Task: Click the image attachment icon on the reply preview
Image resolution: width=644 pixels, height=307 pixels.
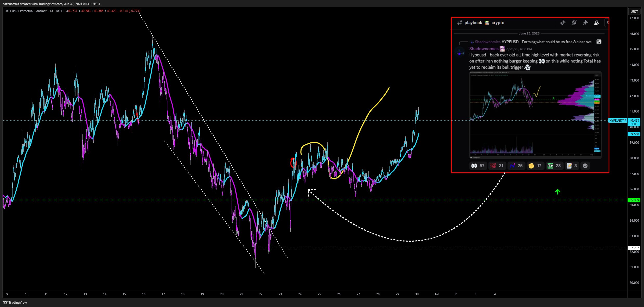Action: [599, 42]
